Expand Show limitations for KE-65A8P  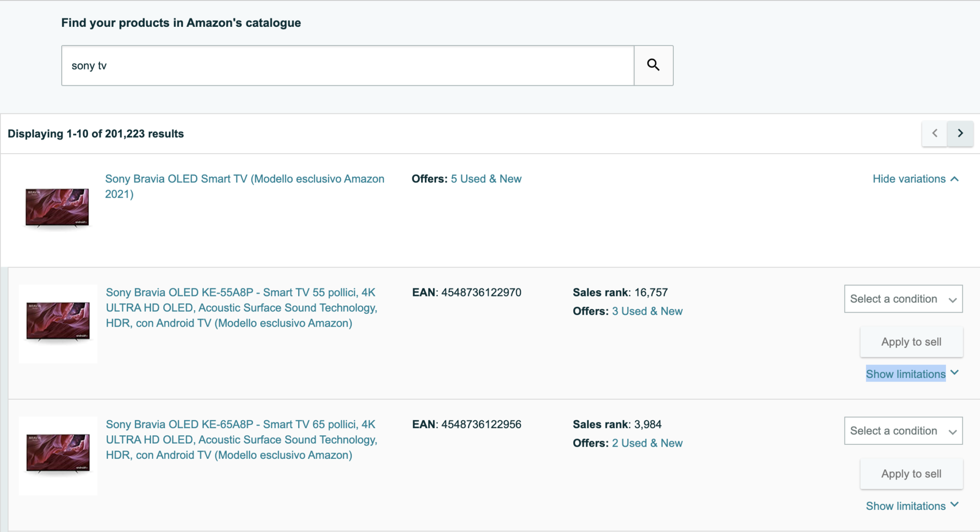pos(913,506)
